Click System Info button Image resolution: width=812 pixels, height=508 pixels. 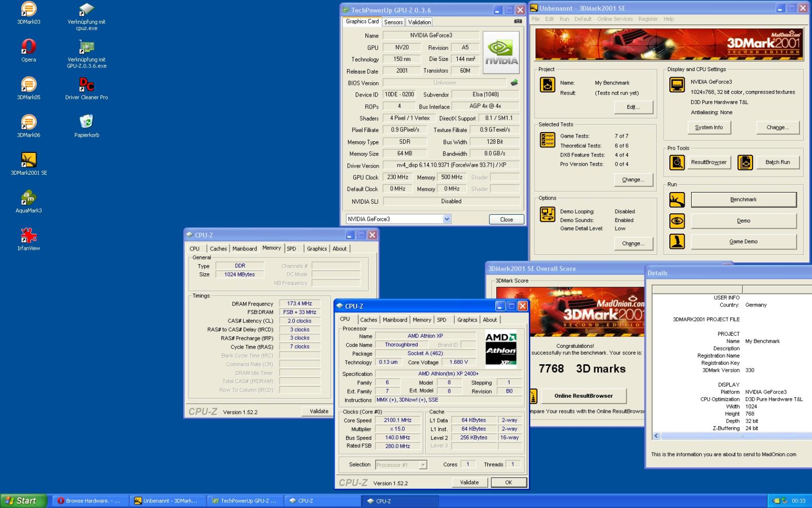point(709,128)
